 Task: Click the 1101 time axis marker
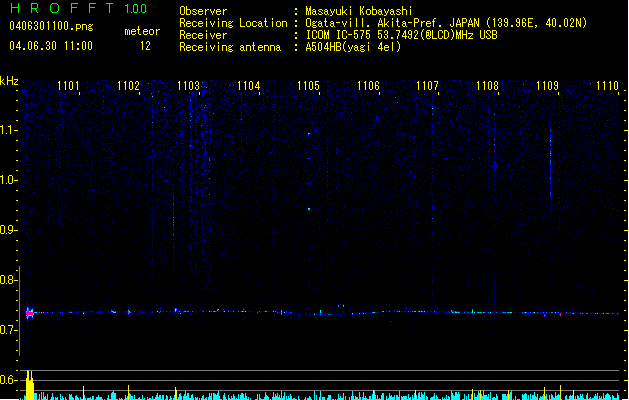68,85
